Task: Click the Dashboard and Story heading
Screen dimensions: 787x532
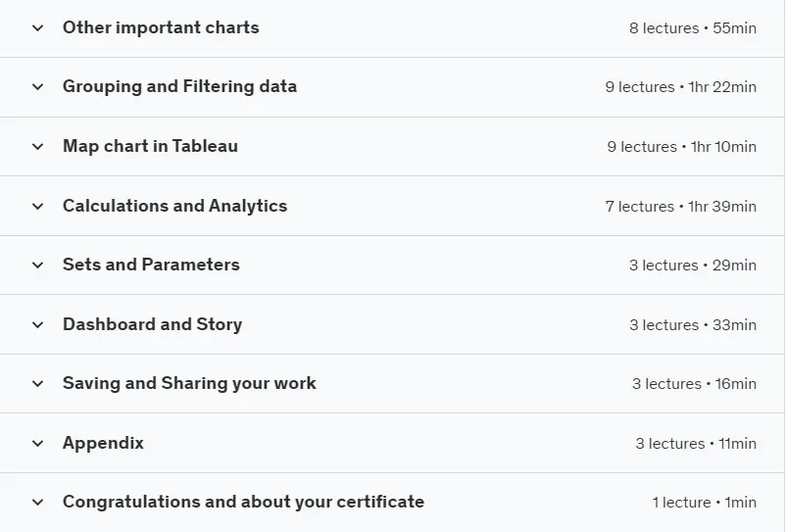Action: tap(152, 324)
